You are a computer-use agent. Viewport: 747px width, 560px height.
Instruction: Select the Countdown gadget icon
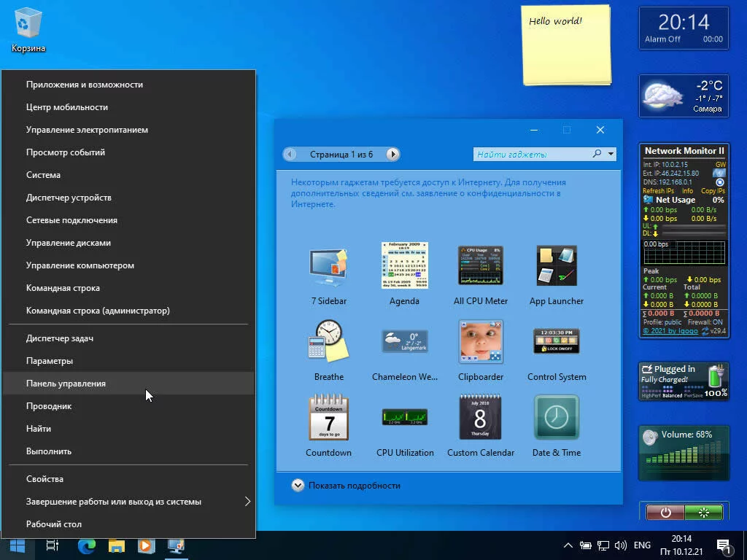point(328,418)
